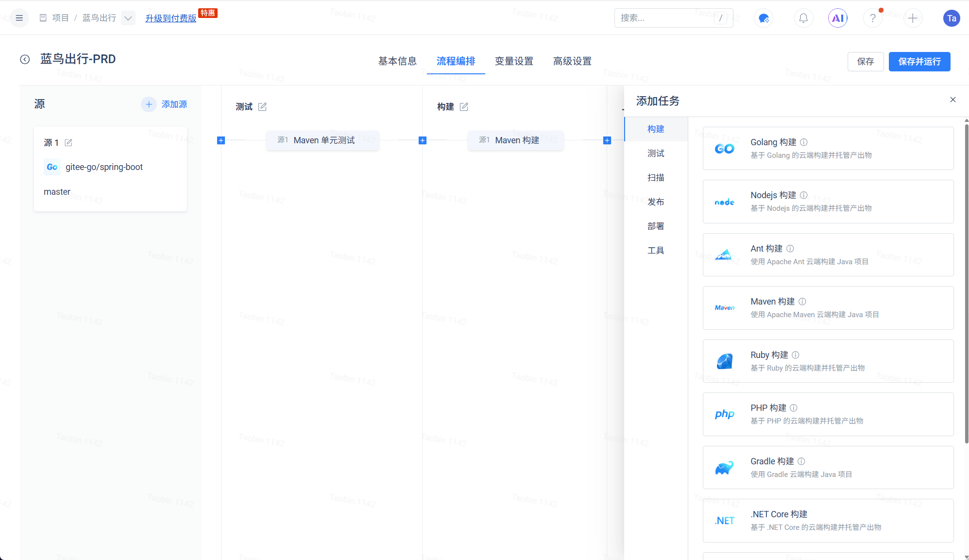
Task: Rename 源 1 using its pencil icon
Action: (x=68, y=142)
